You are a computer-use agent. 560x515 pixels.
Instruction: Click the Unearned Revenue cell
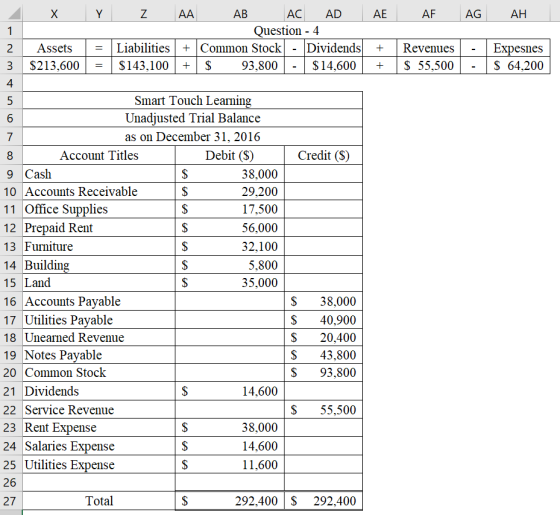coord(99,338)
